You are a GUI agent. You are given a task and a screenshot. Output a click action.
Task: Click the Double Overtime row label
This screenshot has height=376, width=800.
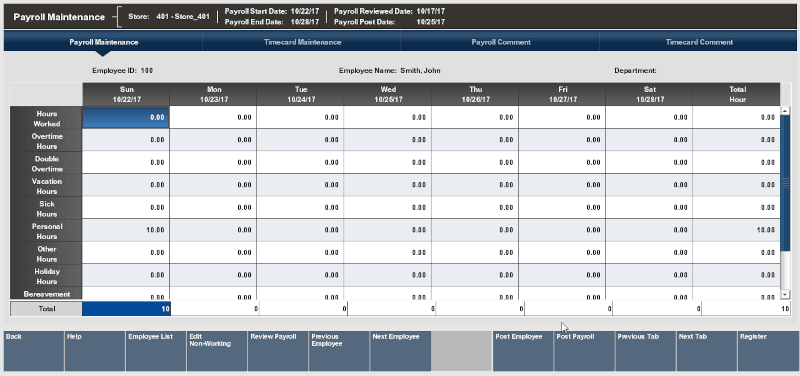[x=46, y=163]
